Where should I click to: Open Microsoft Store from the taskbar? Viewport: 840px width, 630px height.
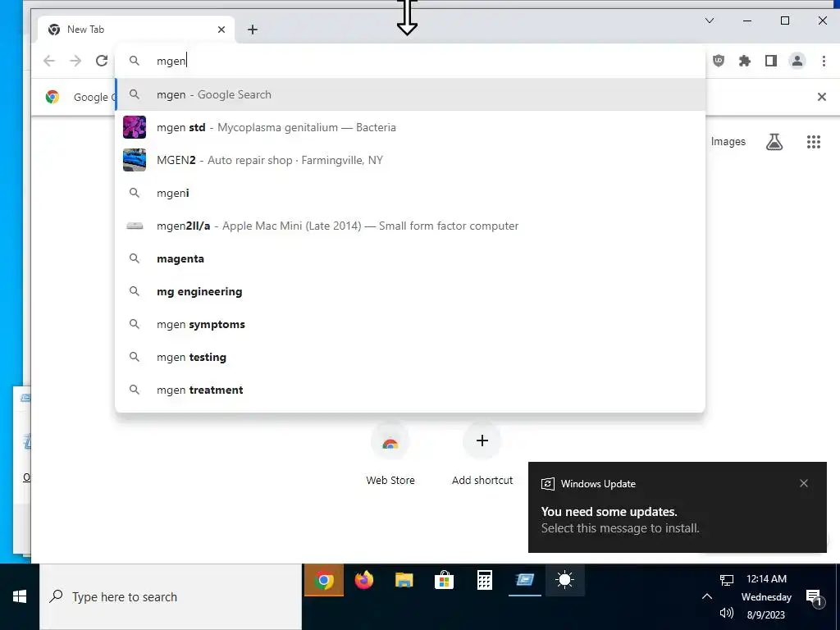444,580
